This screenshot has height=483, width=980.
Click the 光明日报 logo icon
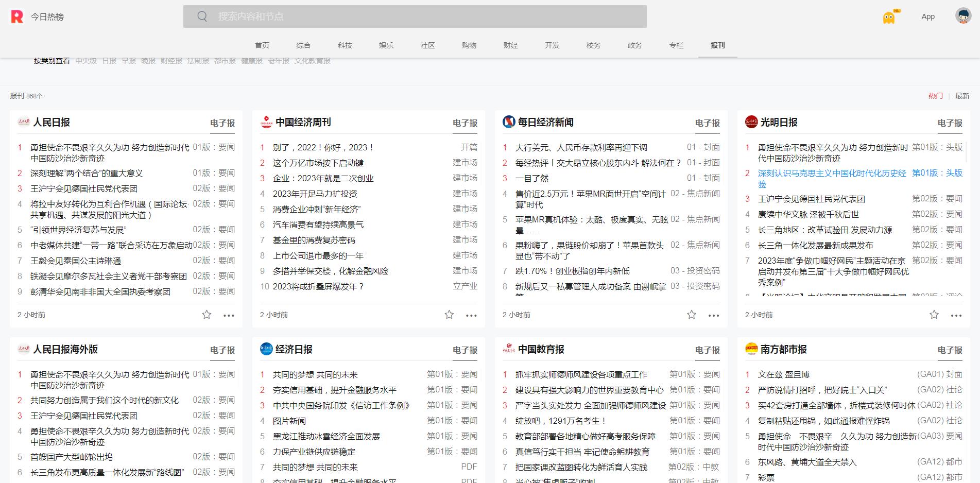coord(751,123)
